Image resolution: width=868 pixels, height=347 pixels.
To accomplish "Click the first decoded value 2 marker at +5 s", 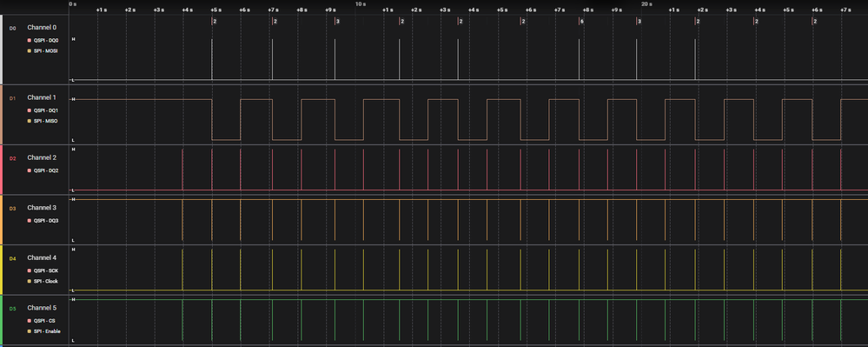I will (x=214, y=21).
